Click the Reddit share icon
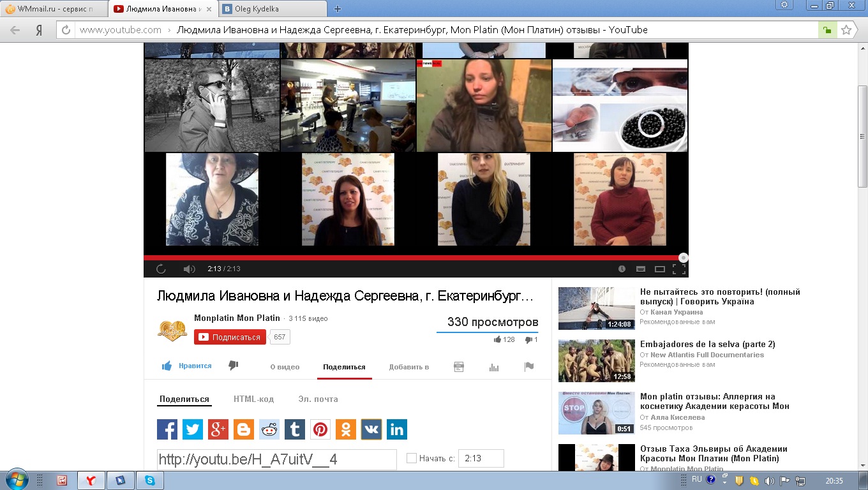 coord(269,429)
